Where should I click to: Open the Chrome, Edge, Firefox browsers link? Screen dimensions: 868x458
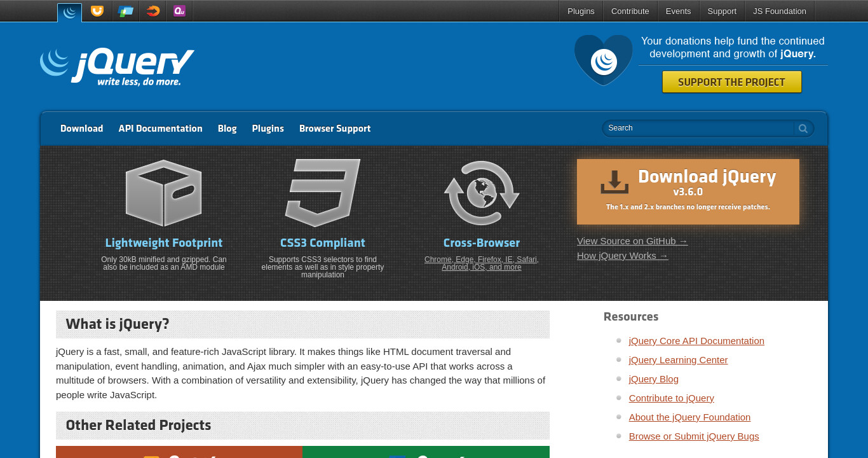[482, 263]
